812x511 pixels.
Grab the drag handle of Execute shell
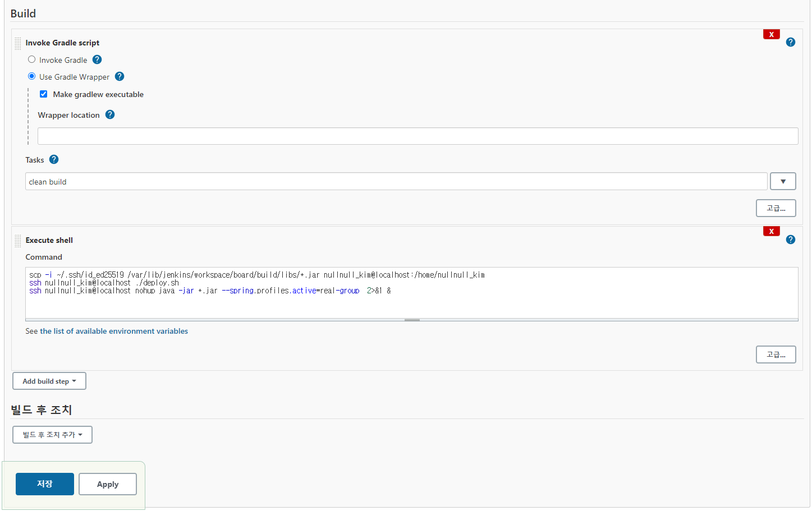(18, 241)
